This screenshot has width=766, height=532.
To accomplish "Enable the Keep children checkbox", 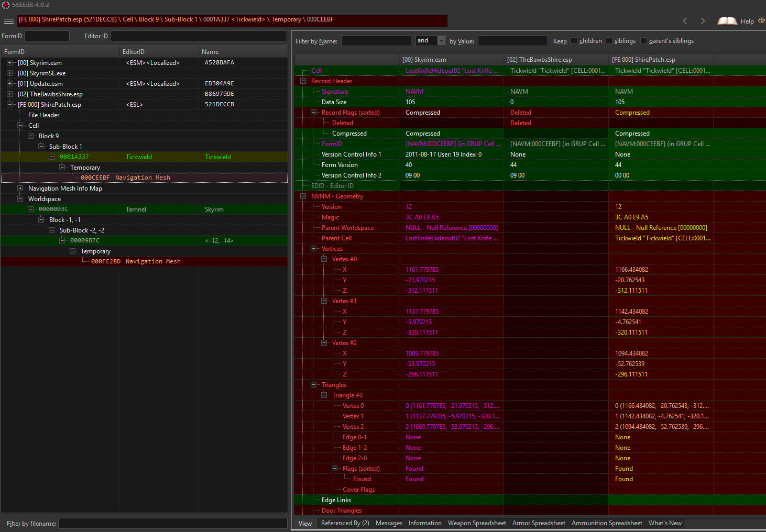I will pos(574,41).
